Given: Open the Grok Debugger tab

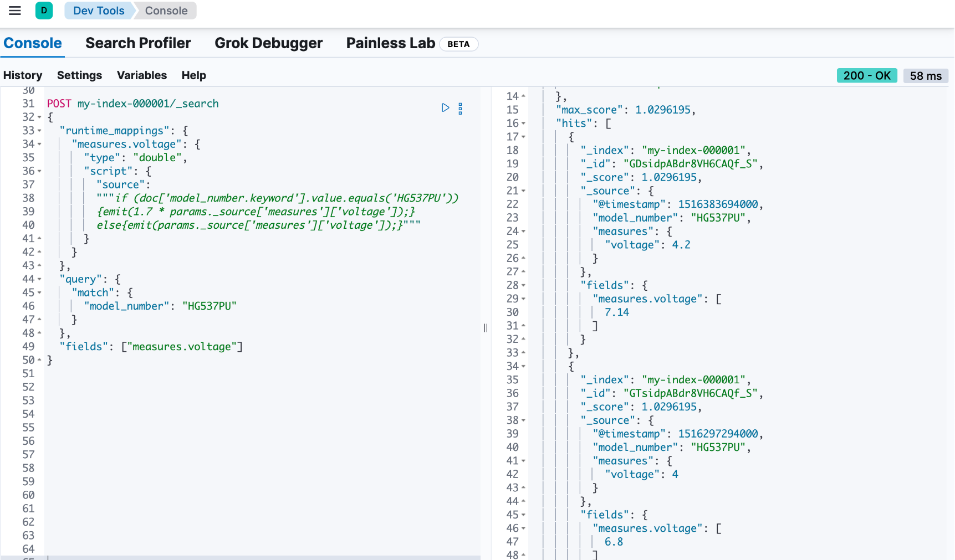Looking at the screenshot, I should tap(268, 43).
